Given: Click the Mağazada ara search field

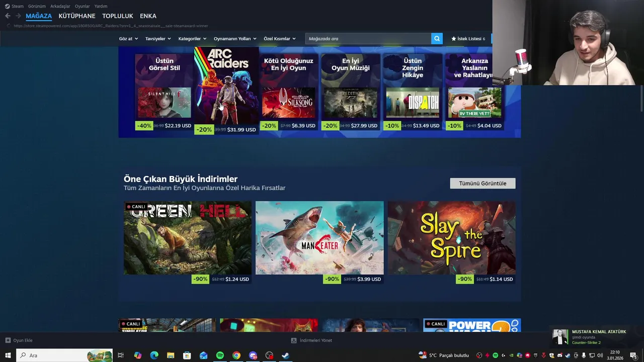Looking at the screenshot, I should click(x=368, y=39).
